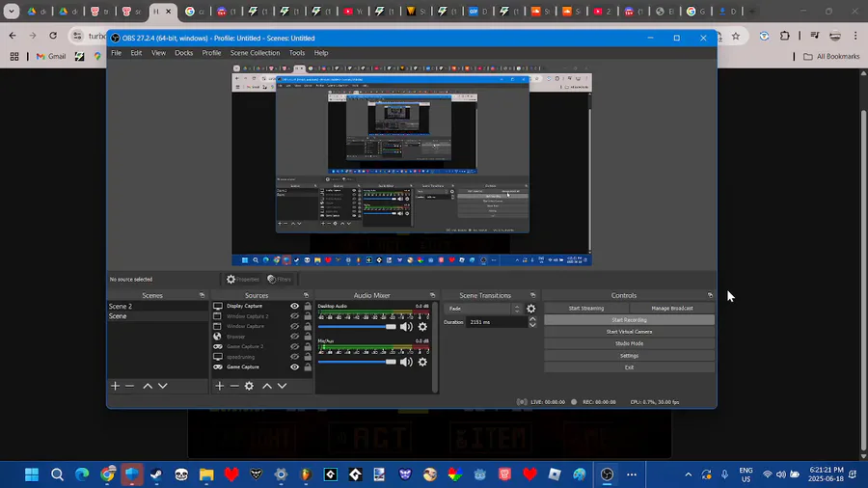
Task: Click Start Virtual Camera button
Action: pyautogui.click(x=630, y=332)
